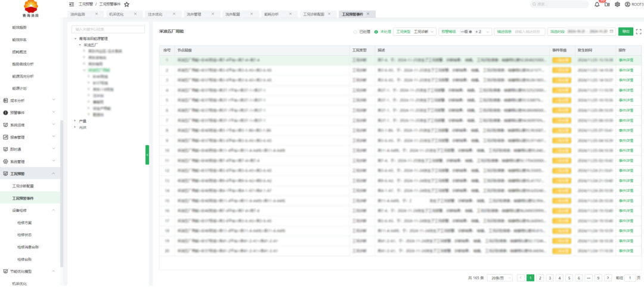The width and height of the screenshot is (644, 298).
Task: Toggle fullscreen with the expand-corners icon
Action: point(638,32)
